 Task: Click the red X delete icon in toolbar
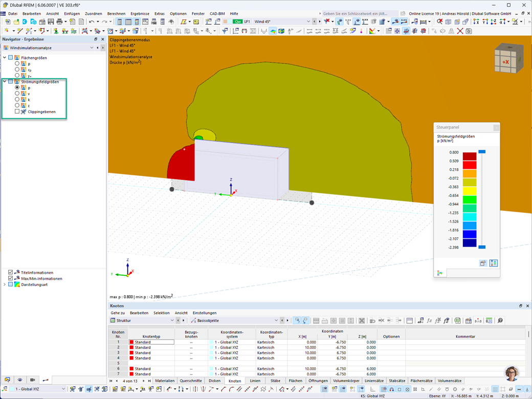click(x=460, y=31)
